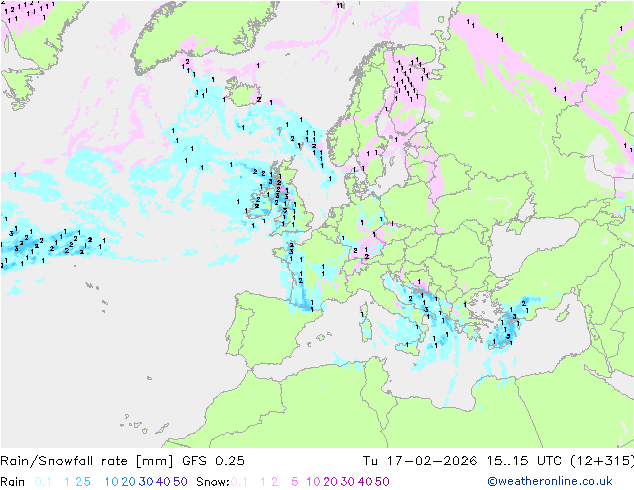Select the Snow legend 30 value
Viewport: 634px width, 490px height.
coord(347,482)
